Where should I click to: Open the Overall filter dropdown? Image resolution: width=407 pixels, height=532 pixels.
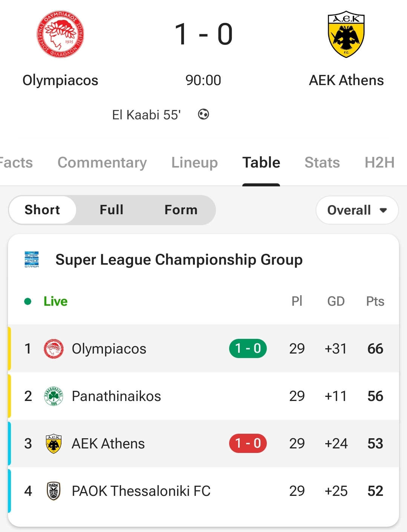357,210
